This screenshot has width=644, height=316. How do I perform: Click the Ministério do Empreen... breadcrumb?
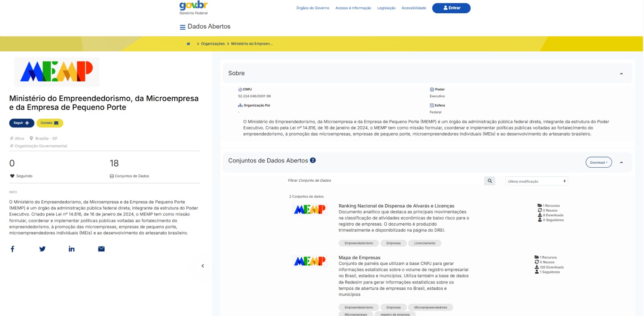pyautogui.click(x=252, y=44)
